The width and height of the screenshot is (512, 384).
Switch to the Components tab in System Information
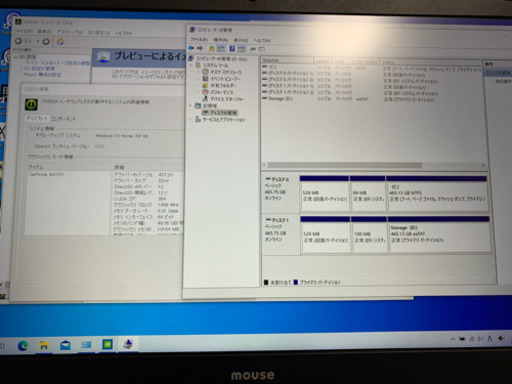pyautogui.click(x=63, y=119)
